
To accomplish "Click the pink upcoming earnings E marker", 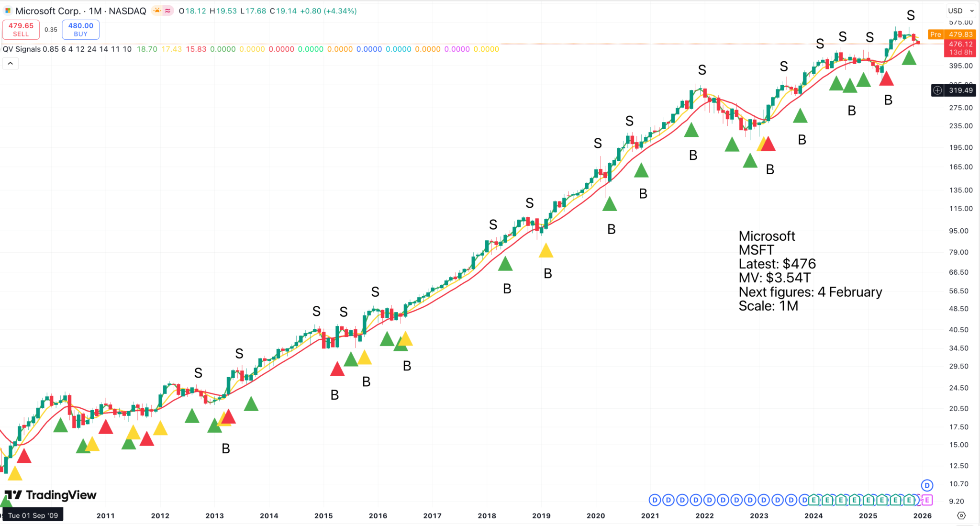I will click(x=927, y=500).
